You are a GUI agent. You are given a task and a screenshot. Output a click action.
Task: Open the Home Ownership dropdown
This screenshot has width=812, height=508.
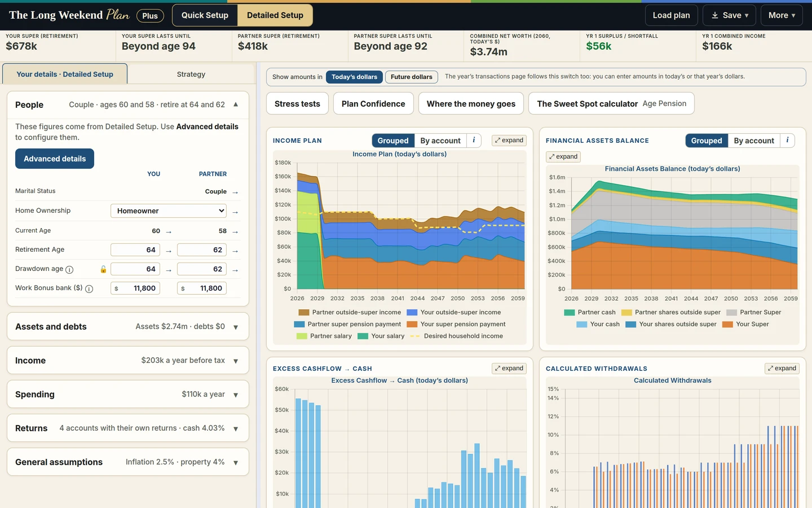(x=169, y=211)
